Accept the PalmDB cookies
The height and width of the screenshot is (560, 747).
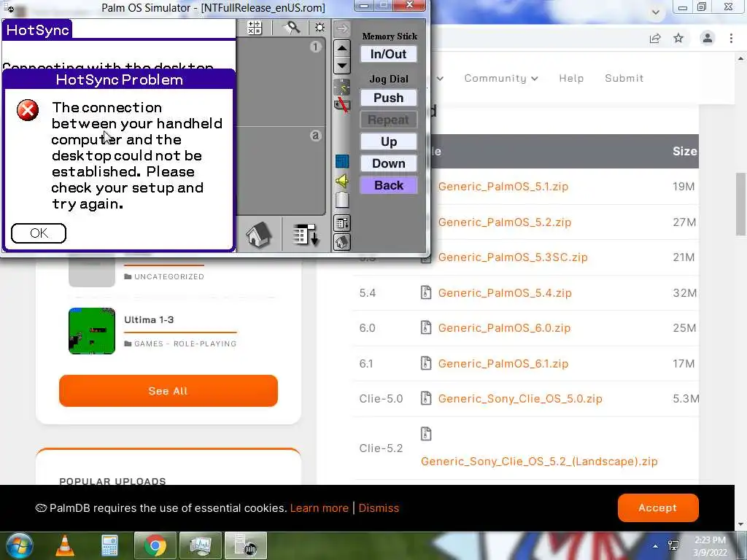click(x=658, y=507)
